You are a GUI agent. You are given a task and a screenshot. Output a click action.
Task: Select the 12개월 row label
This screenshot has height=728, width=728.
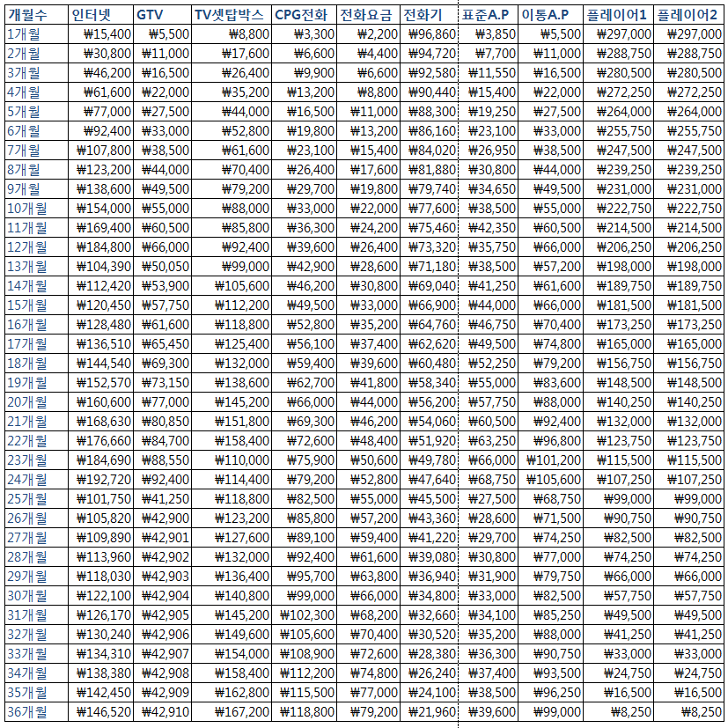[x=37, y=247]
